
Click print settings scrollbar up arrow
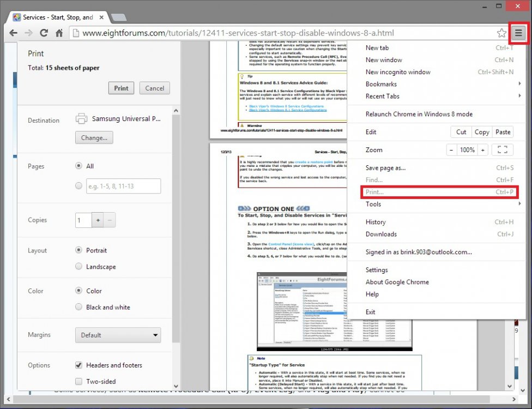tap(176, 111)
